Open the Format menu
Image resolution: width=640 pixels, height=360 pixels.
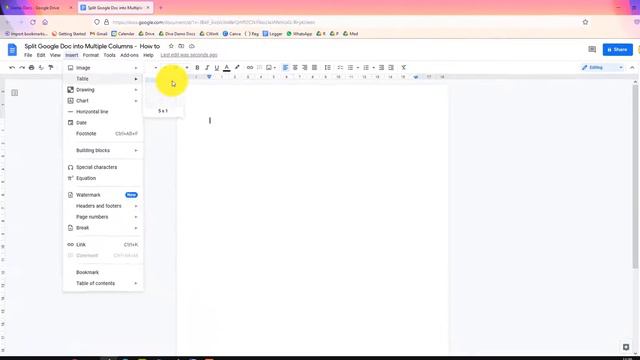click(91, 55)
